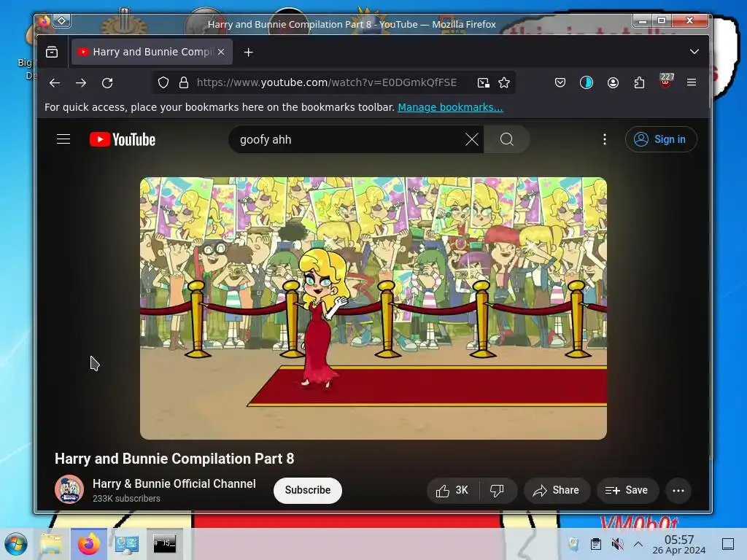Select Firefox in the taskbar

[x=88, y=544]
